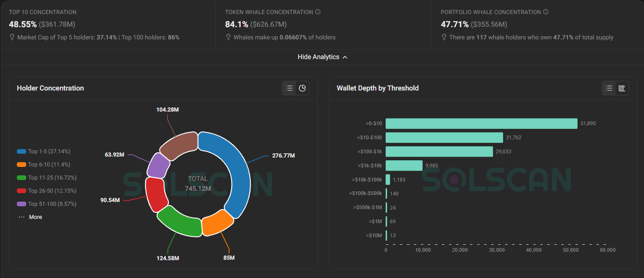This screenshot has height=278, width=644.
Task: Click the 63.92M chart label
Action: pyautogui.click(x=114, y=154)
